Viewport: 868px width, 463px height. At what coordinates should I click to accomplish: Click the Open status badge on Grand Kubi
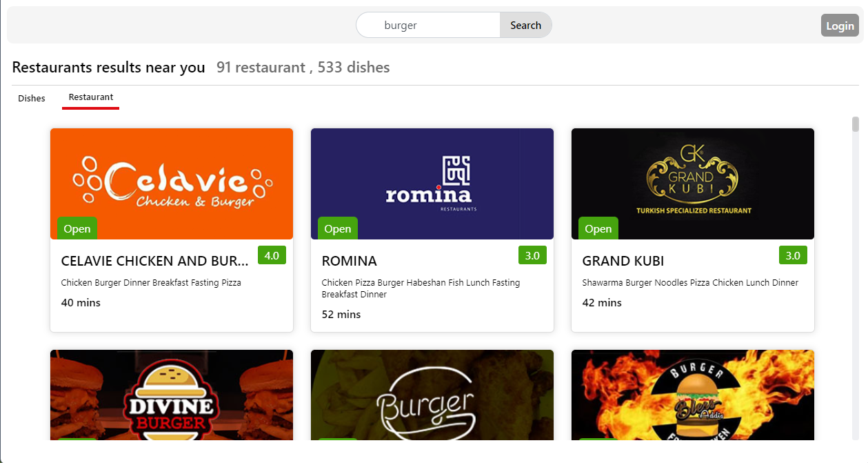coord(598,228)
